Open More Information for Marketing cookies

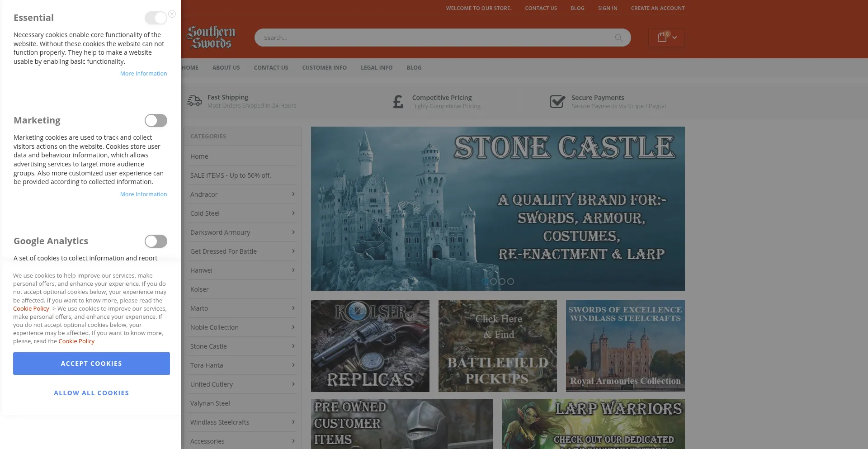143,194
